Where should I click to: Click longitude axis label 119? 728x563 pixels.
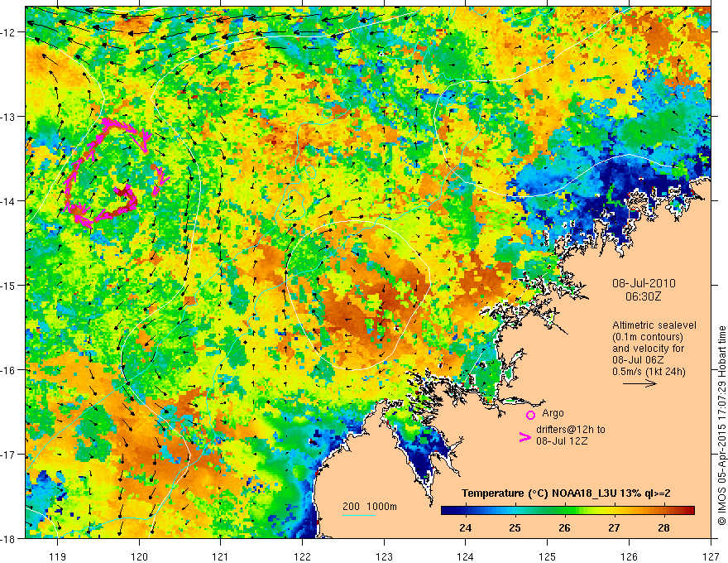pyautogui.click(x=58, y=556)
